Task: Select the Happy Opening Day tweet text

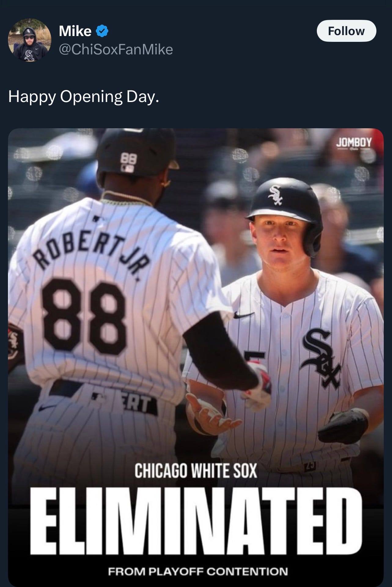Action: coord(84,97)
